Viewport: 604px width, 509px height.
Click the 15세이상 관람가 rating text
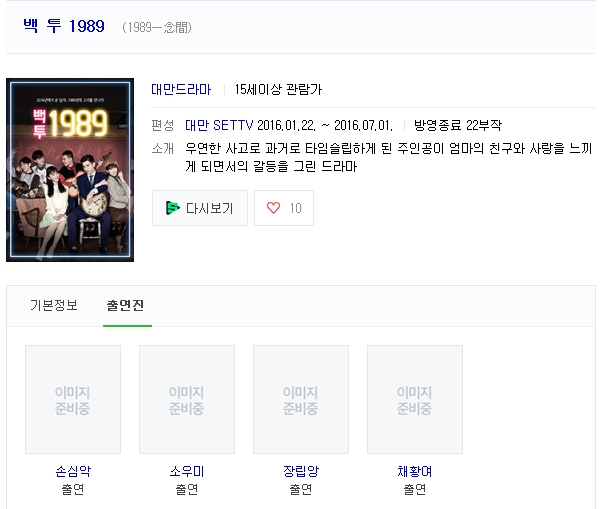(278, 89)
